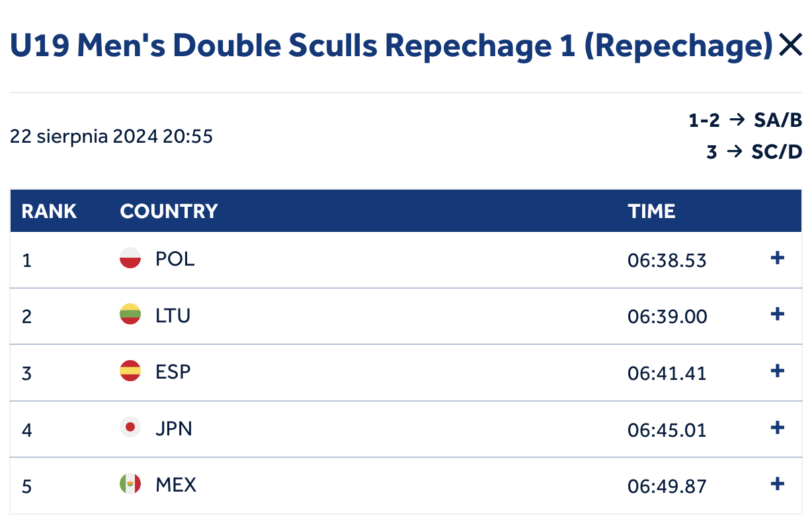Viewport: 812px width, 518px height.
Task: Expand LTU row using plus icon
Action: (x=778, y=314)
